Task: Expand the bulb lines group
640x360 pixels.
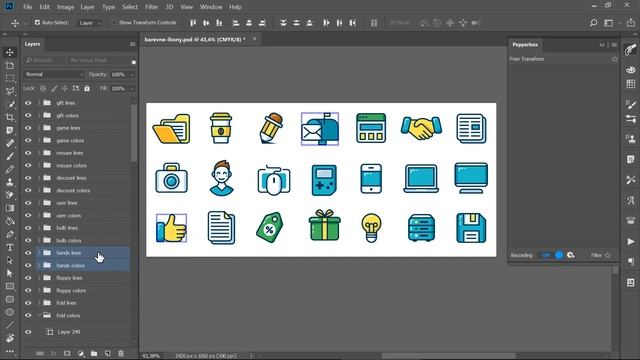Action: [39, 228]
